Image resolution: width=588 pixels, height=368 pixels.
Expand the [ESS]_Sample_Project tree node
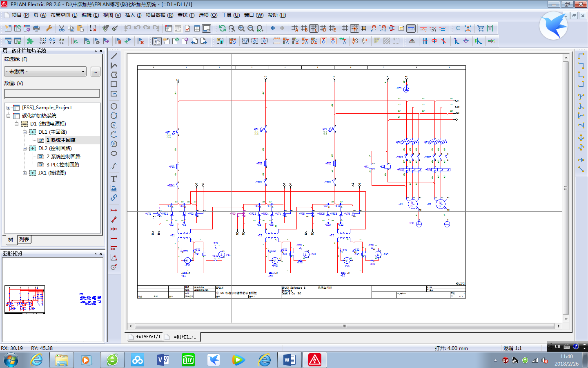click(8, 108)
